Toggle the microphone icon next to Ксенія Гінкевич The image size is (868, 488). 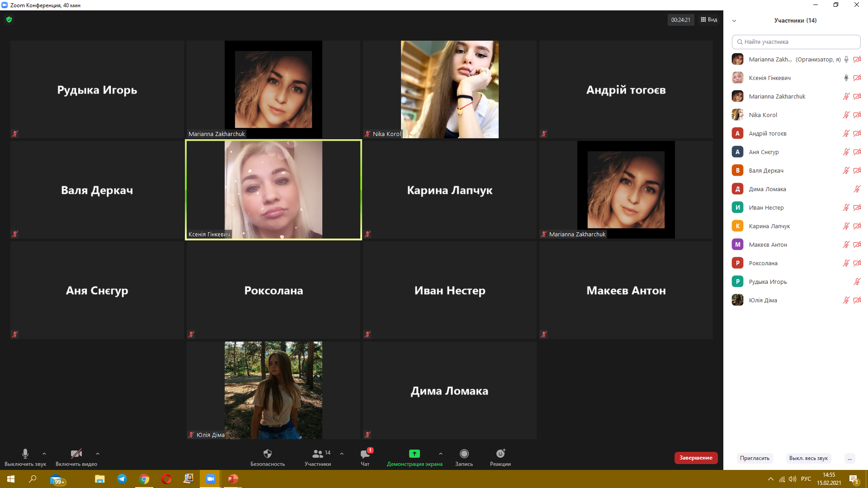(x=846, y=78)
